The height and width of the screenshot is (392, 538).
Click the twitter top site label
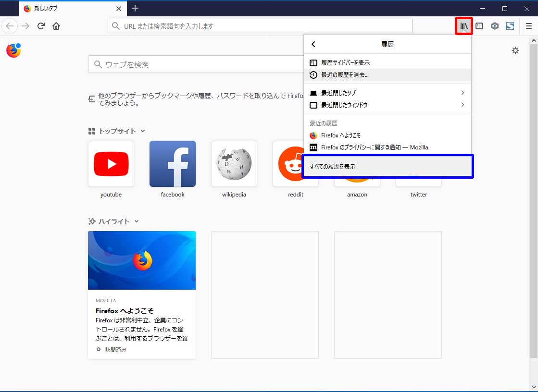point(419,195)
